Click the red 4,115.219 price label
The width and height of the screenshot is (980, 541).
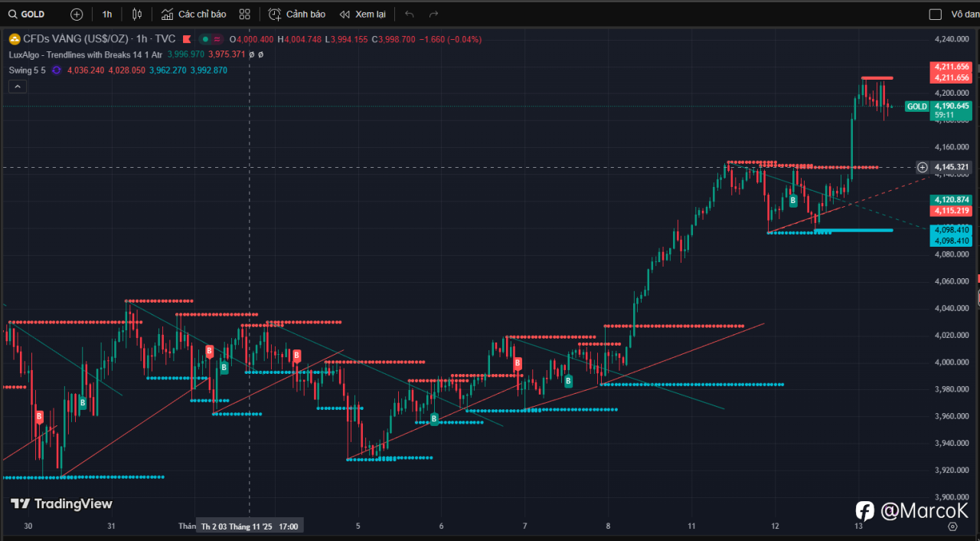tap(952, 211)
